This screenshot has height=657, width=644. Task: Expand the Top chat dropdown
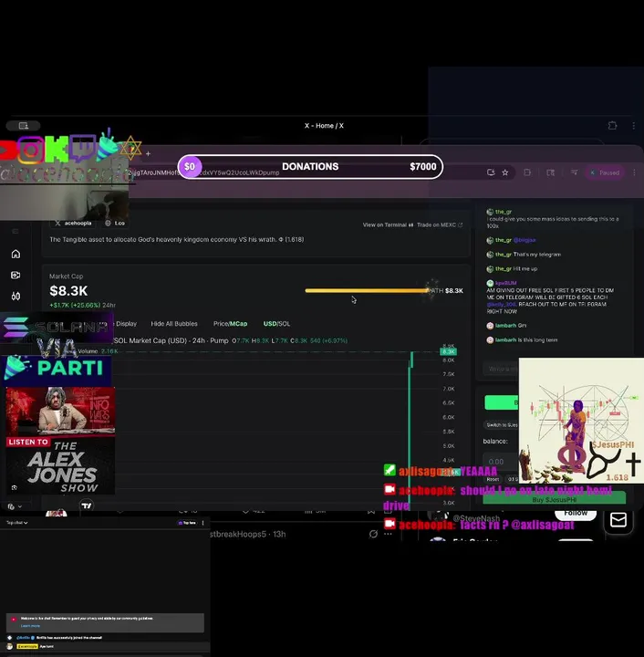(16, 523)
